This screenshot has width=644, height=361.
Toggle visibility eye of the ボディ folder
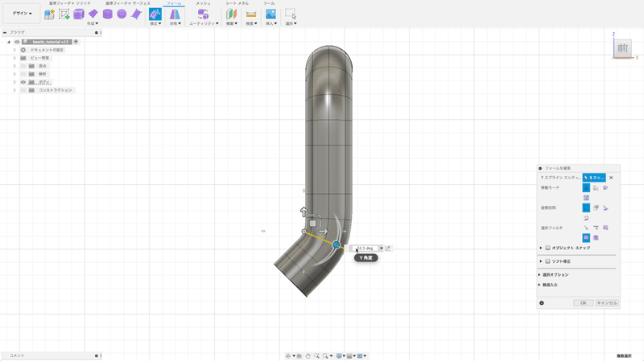pyautogui.click(x=23, y=82)
